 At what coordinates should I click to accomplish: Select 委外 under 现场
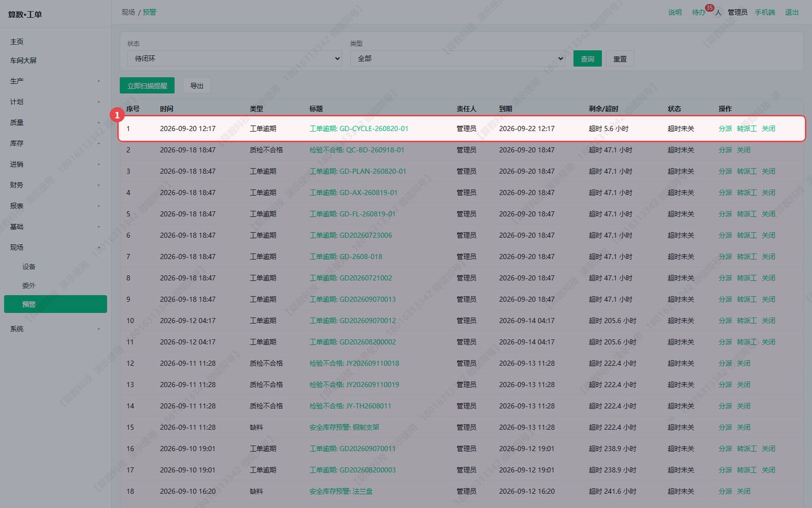(x=55, y=286)
